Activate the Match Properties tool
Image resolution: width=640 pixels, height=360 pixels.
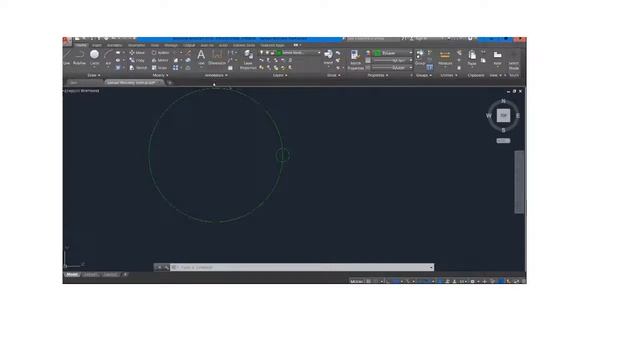coord(355,60)
